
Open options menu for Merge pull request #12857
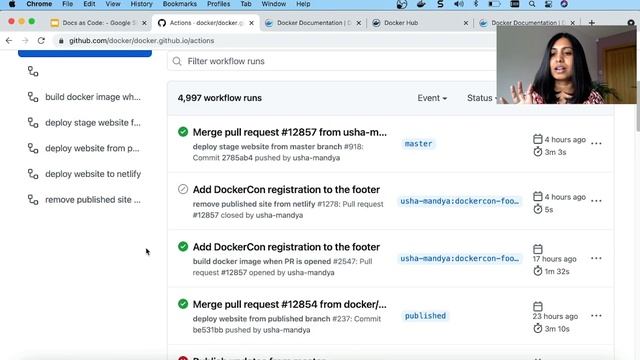tap(596, 144)
